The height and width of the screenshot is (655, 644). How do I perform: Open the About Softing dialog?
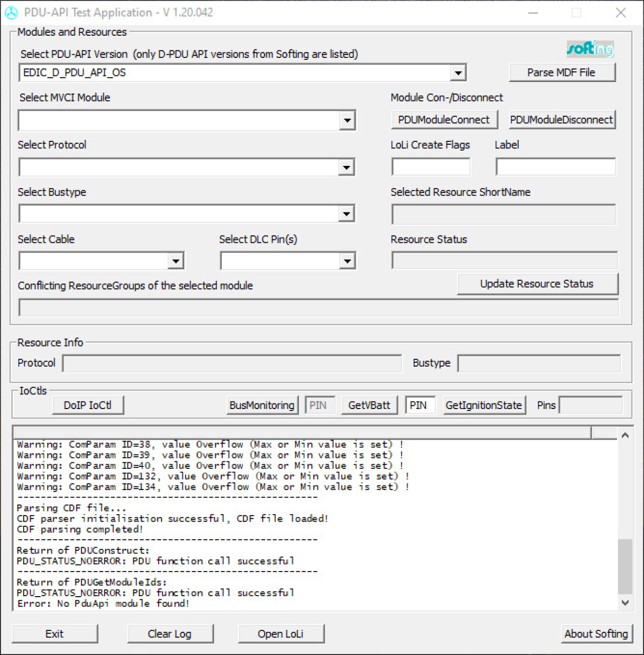597,634
